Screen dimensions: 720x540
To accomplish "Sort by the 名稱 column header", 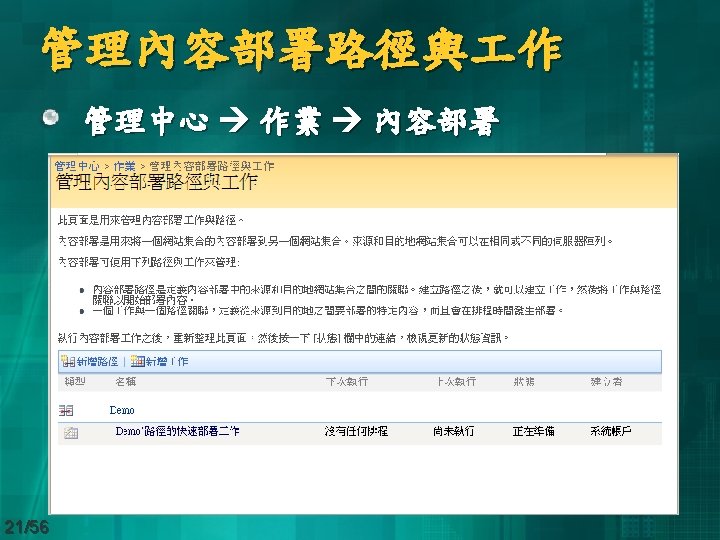I will coord(125,382).
